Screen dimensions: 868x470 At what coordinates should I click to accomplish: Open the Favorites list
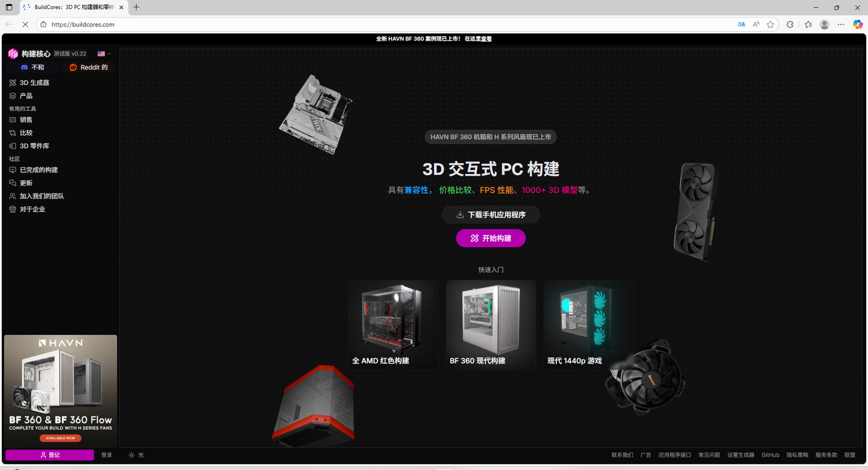(x=808, y=25)
